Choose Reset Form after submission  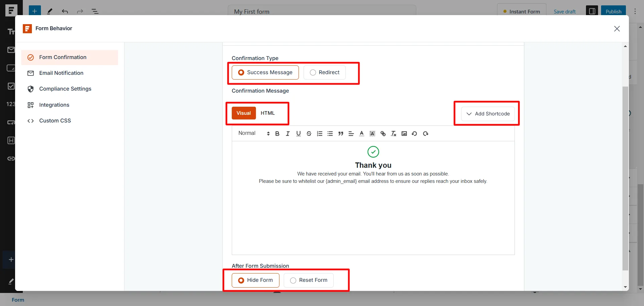point(308,280)
